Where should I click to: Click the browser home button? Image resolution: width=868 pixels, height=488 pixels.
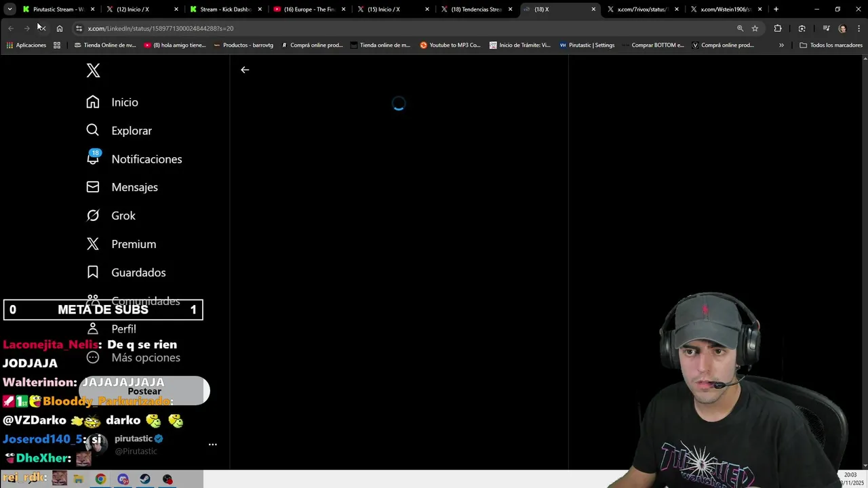click(x=60, y=28)
